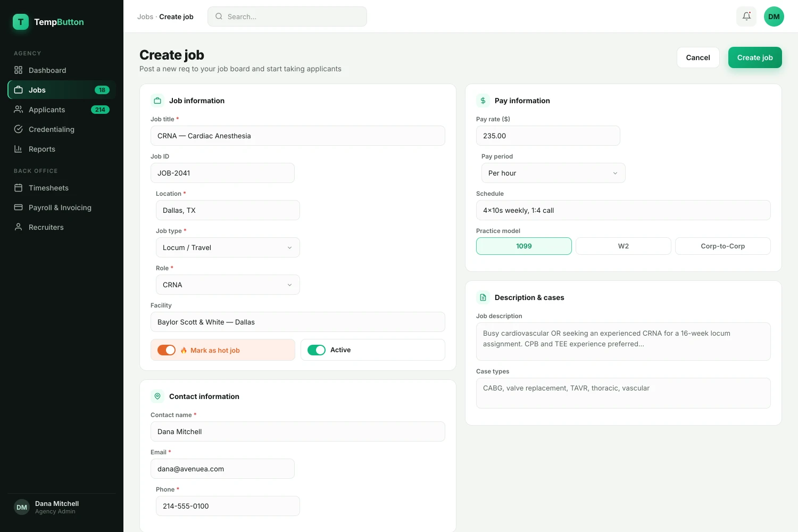Click the Pay information dollar icon
This screenshot has height=532, width=798.
point(483,101)
